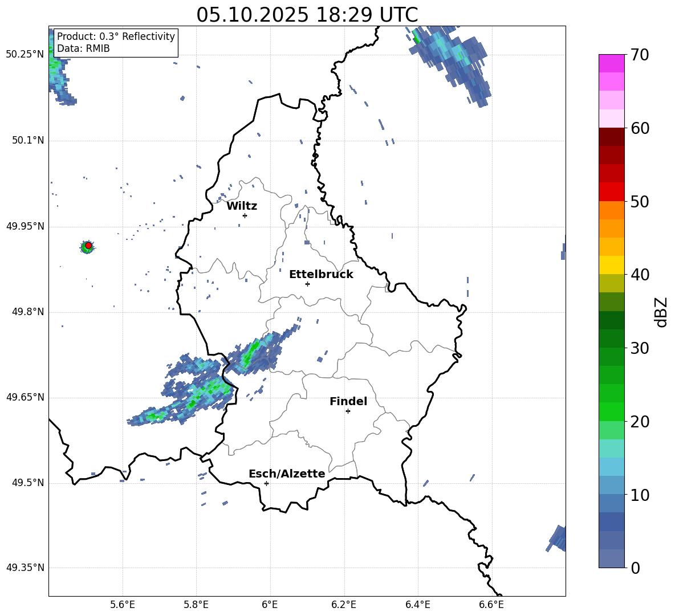Click the title text 05.10.2025 18:29 UTC
The height and width of the screenshot is (616, 675).
coord(307,15)
